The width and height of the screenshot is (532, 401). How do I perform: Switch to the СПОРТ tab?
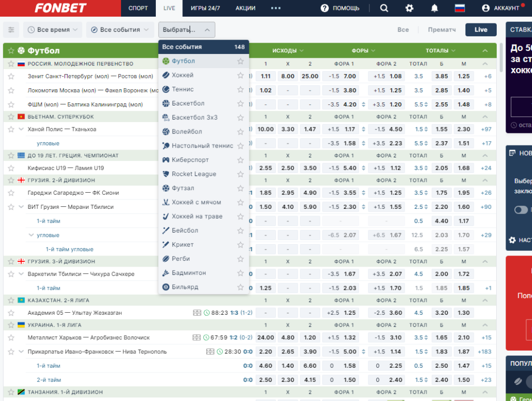138,8
